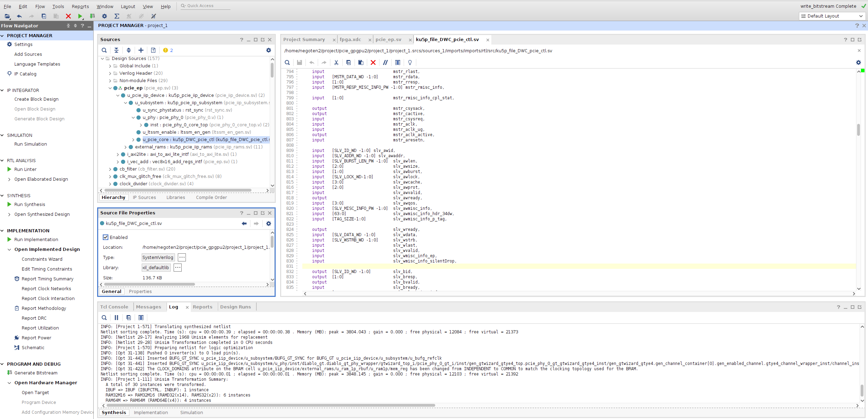Screen dimensions: 868x419
Task: Hit the red Delete X in main toolbar
Action: (68, 16)
